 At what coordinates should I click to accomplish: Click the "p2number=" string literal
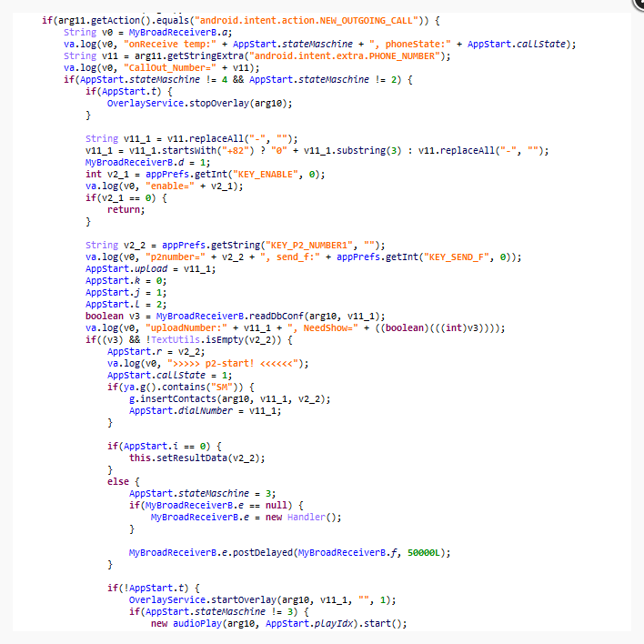(176, 257)
